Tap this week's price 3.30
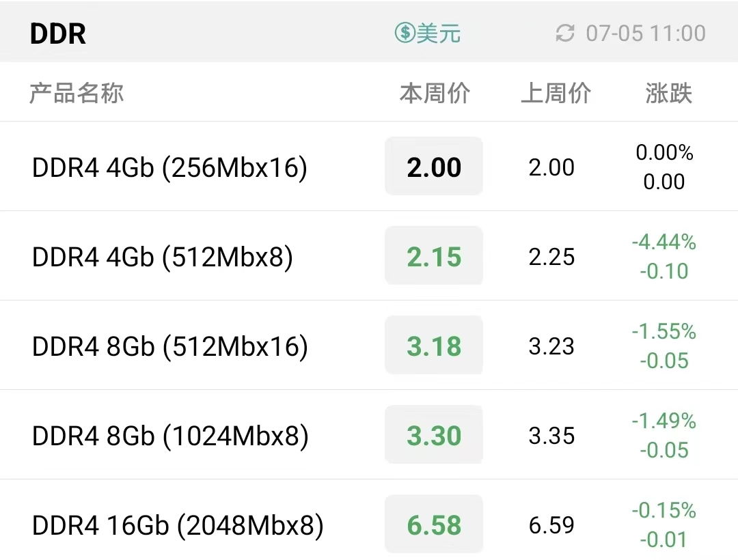The image size is (738, 560). click(434, 435)
